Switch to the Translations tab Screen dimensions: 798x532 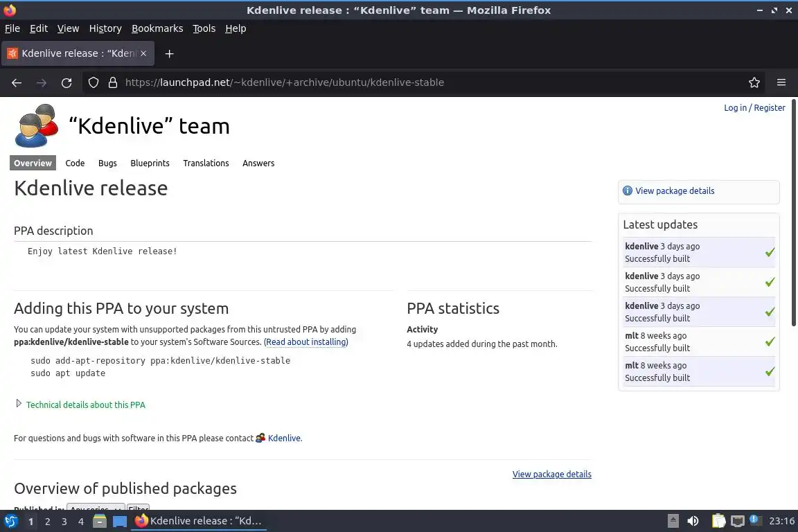tap(206, 163)
